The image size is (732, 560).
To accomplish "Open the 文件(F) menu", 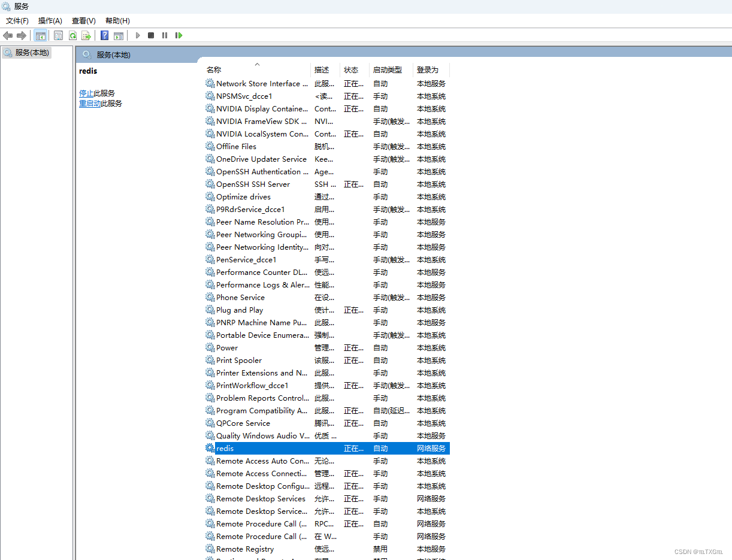I will pyautogui.click(x=17, y=20).
